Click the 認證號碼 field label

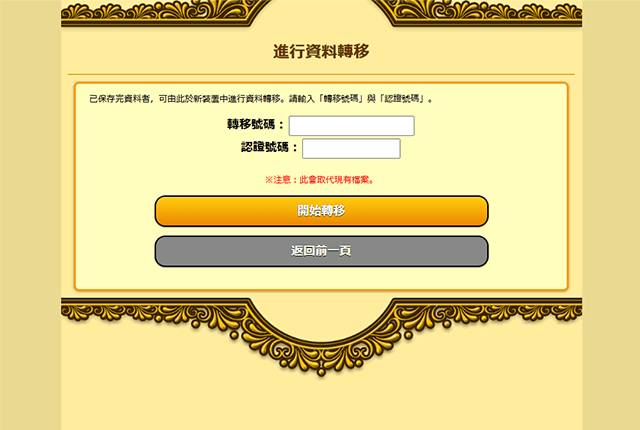[x=269, y=148]
